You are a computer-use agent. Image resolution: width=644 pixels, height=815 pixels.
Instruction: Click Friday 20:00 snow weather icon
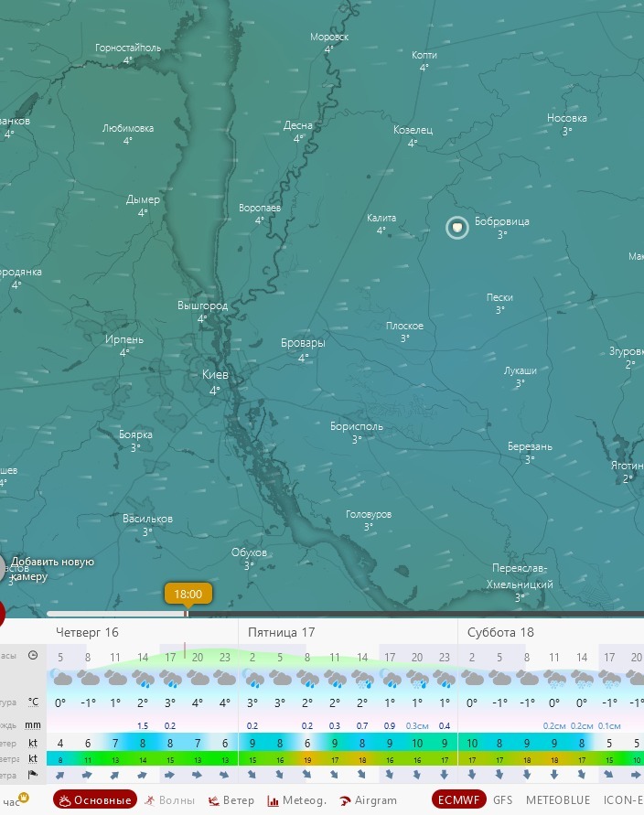(x=417, y=679)
